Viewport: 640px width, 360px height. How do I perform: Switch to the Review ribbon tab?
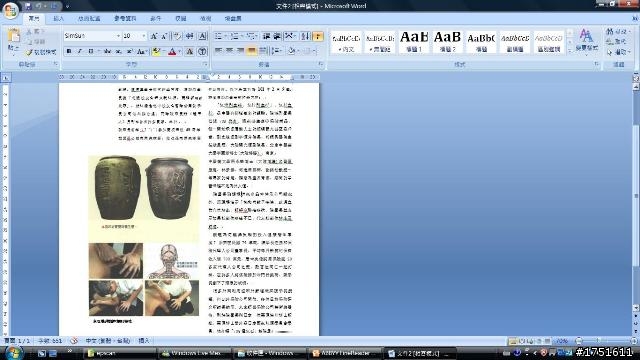pos(180,19)
